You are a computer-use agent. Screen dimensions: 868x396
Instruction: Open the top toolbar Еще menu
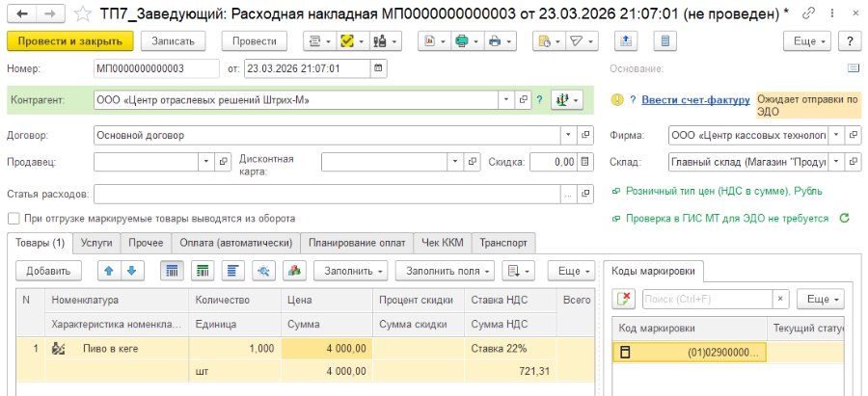pos(807,40)
